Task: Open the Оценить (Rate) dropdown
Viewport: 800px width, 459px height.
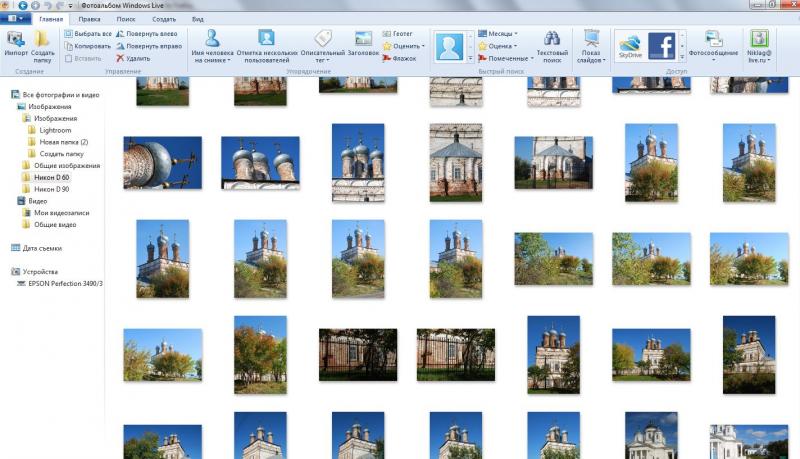Action: [404, 46]
